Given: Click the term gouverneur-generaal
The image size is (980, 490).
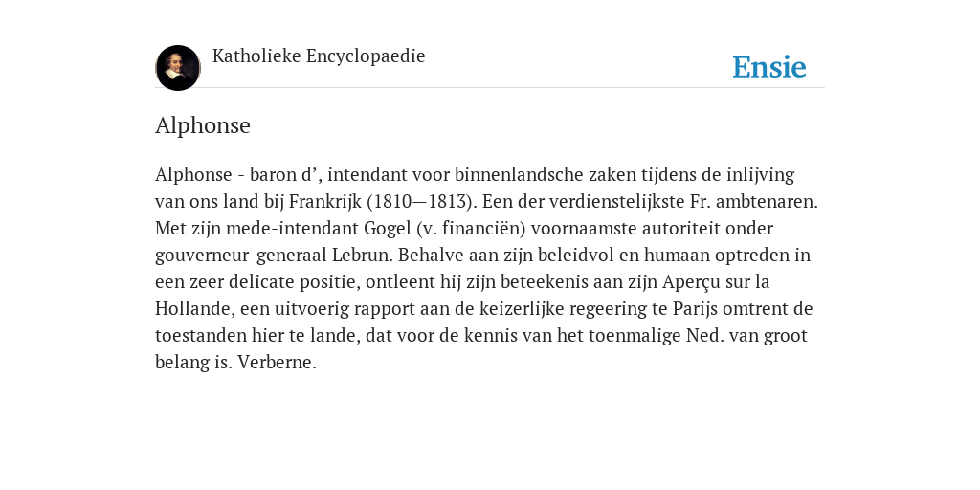Looking at the screenshot, I should [240, 256].
